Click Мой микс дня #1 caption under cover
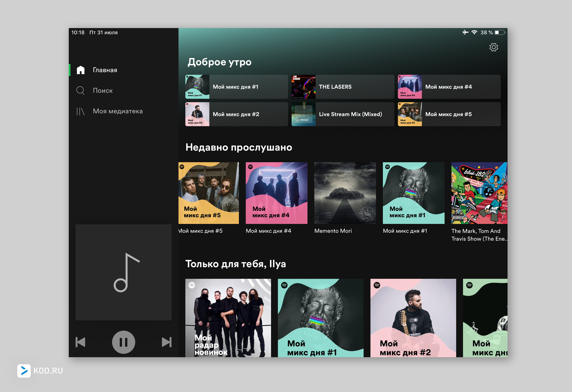This screenshot has width=572, height=392. click(405, 231)
